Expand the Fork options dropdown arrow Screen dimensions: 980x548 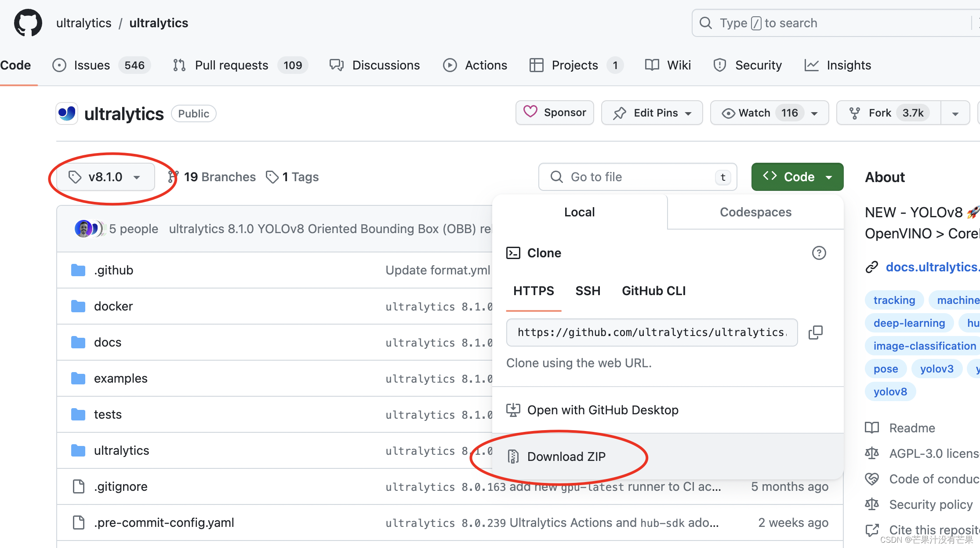tap(955, 113)
